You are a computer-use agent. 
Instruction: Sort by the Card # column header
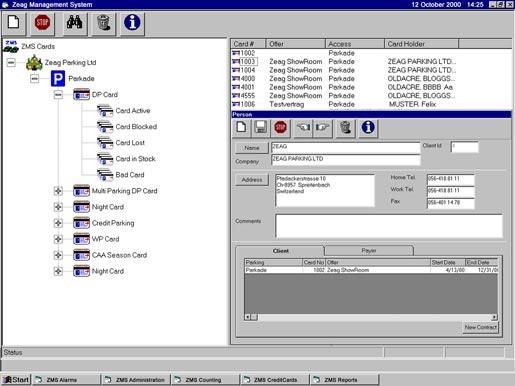pos(248,44)
